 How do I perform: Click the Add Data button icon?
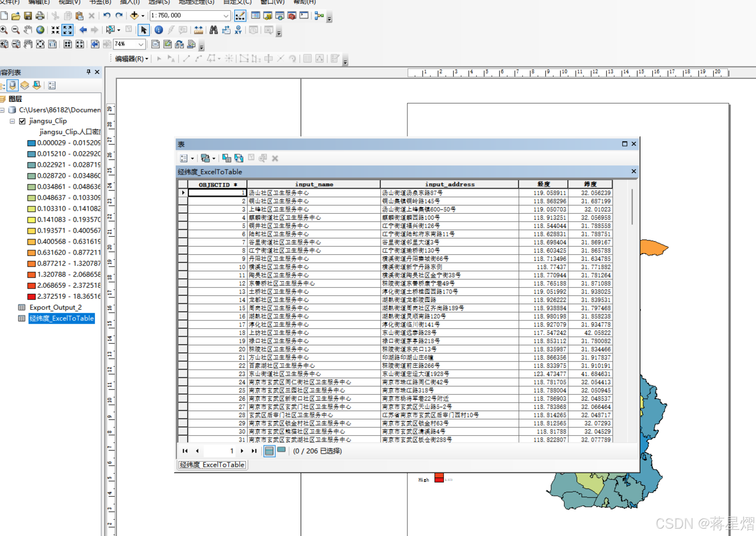click(134, 15)
